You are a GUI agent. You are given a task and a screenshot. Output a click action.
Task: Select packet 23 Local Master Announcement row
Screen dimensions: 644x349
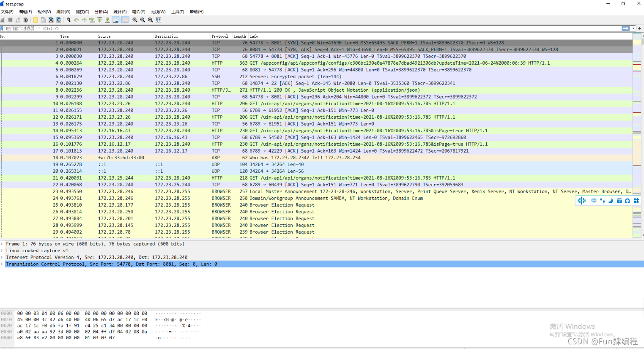coord(316,191)
